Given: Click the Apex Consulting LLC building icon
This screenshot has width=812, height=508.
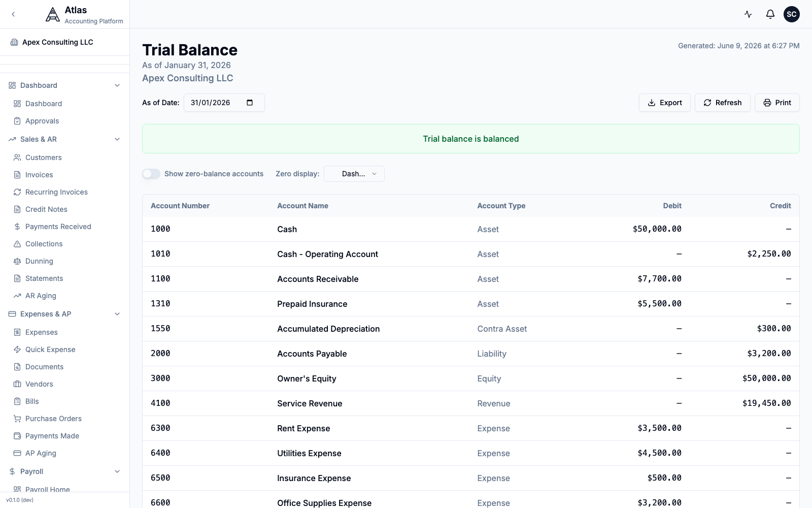Looking at the screenshot, I should tap(14, 42).
